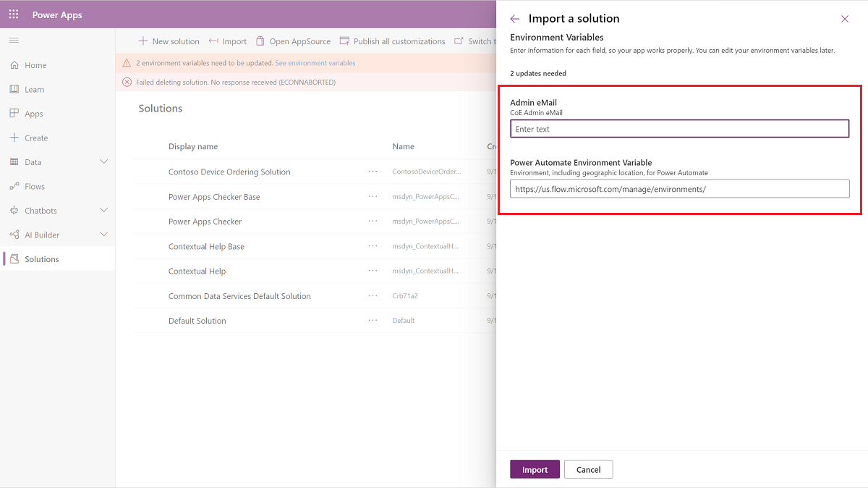
Task: Open more options for Contextual Help Base
Action: click(x=373, y=245)
